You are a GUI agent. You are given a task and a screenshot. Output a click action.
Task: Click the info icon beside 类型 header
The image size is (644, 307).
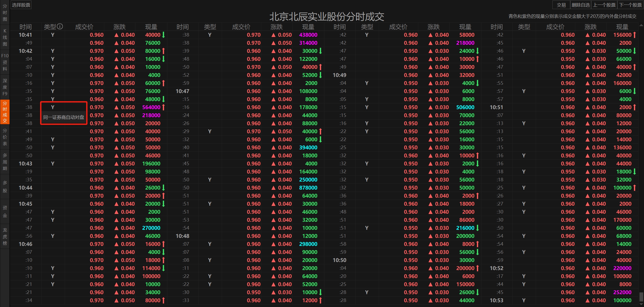(60, 26)
